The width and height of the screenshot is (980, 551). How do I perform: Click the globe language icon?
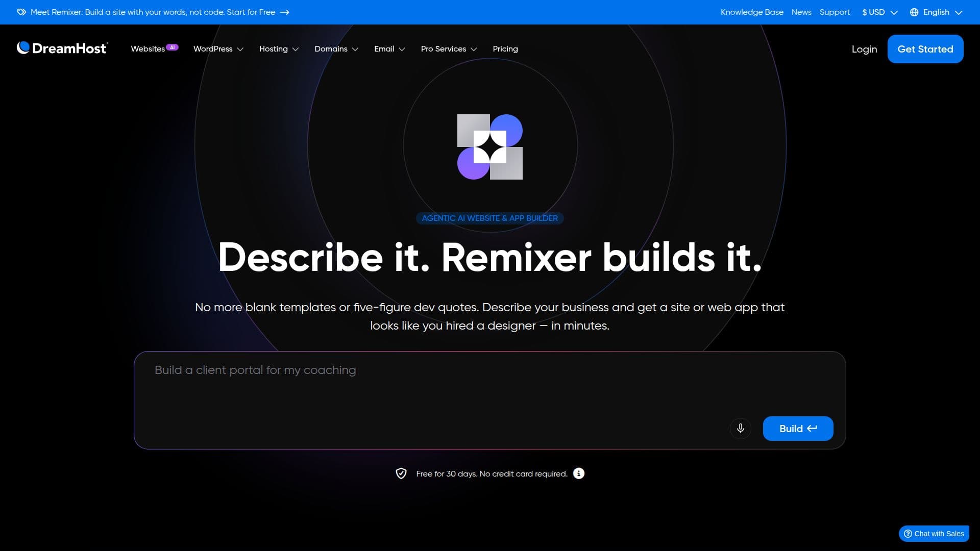[914, 12]
